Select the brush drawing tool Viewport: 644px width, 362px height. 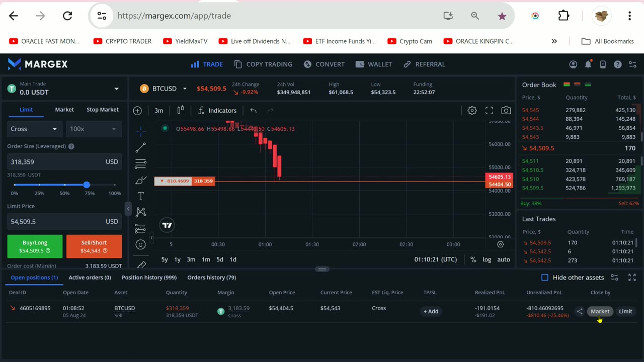click(141, 180)
